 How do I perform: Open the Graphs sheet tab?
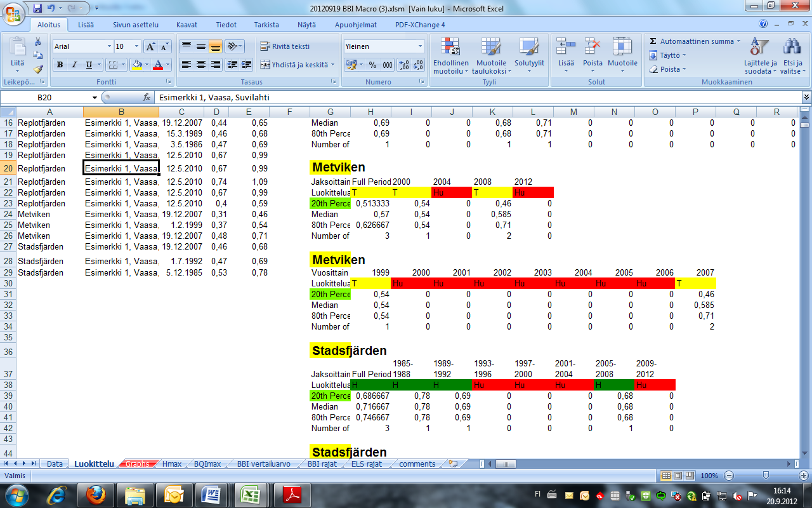tap(138, 464)
